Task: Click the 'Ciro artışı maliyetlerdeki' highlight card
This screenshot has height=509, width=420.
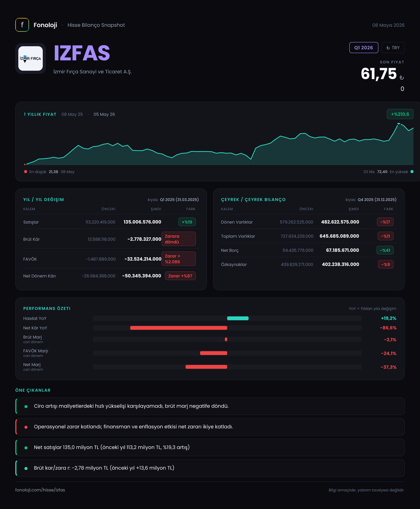Action: click(210, 406)
